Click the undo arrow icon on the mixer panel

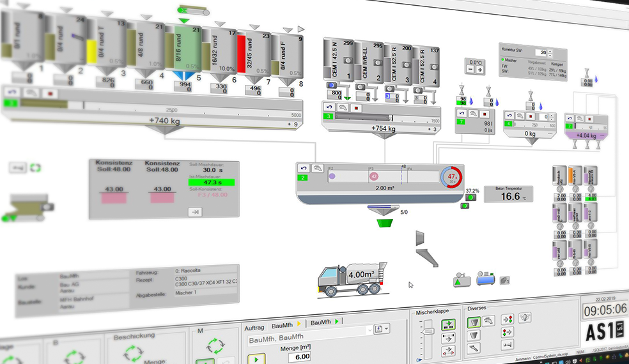(305, 167)
